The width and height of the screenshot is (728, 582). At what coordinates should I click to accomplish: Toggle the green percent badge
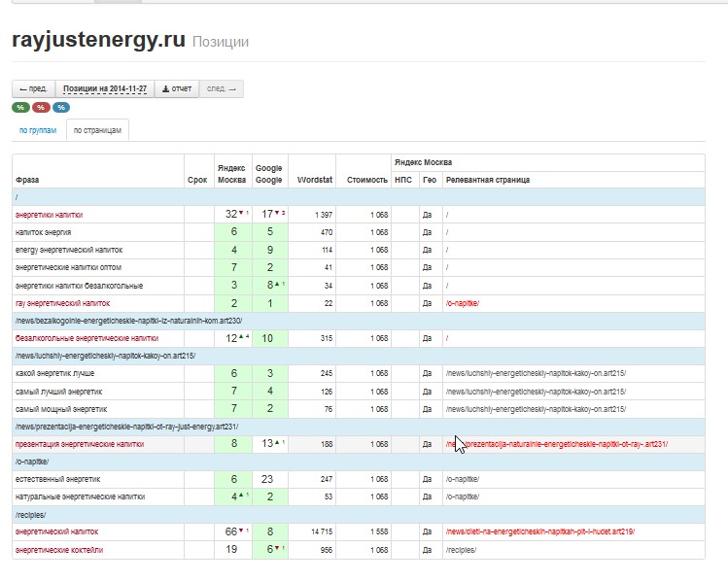click(x=20, y=107)
